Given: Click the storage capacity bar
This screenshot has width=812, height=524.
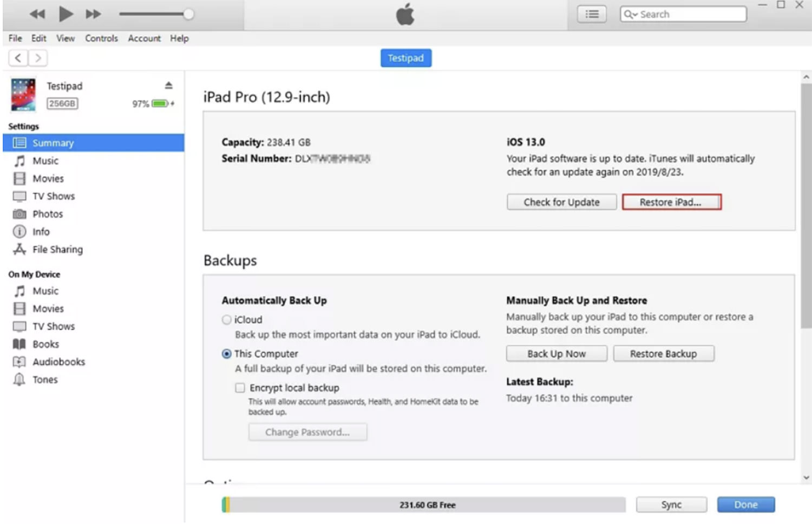Looking at the screenshot, I should [423, 505].
